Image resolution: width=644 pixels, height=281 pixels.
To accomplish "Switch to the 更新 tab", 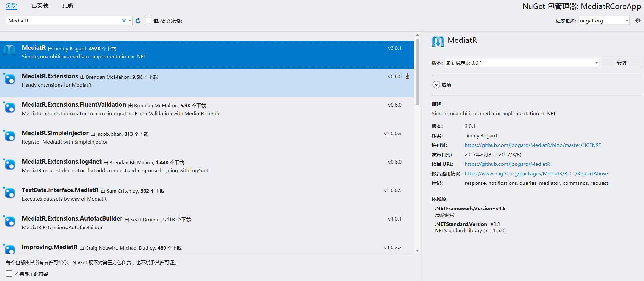I will point(68,5).
